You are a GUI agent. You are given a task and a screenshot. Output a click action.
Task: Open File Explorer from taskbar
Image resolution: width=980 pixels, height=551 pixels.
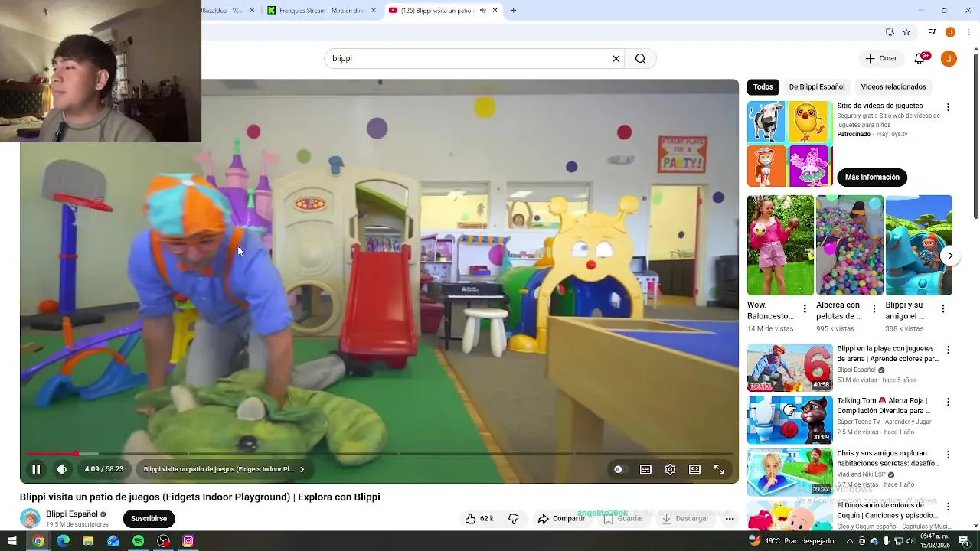click(x=88, y=541)
